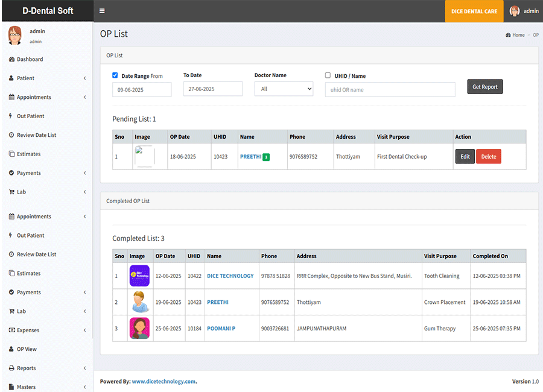Viewport: 543px width, 392px height.
Task: Open the first Review Date List item
Action: (36, 135)
